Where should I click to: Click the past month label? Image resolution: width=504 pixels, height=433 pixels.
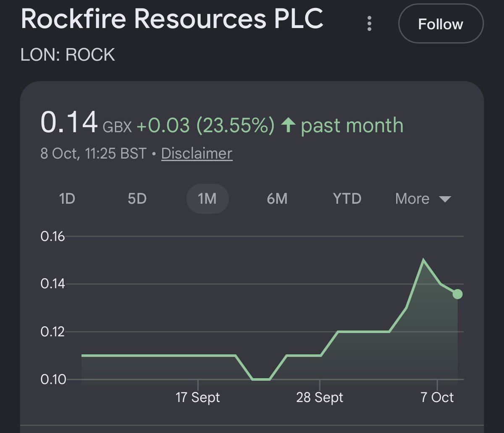352,125
